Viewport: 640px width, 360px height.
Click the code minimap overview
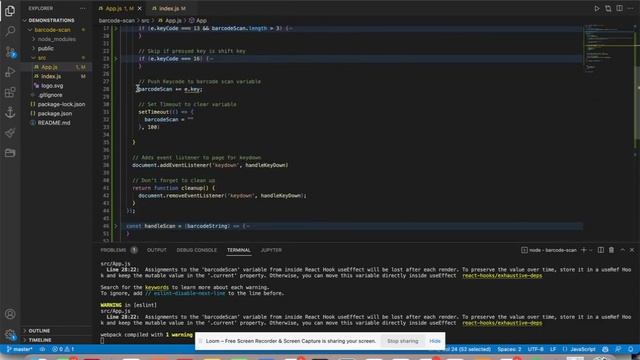point(608,48)
